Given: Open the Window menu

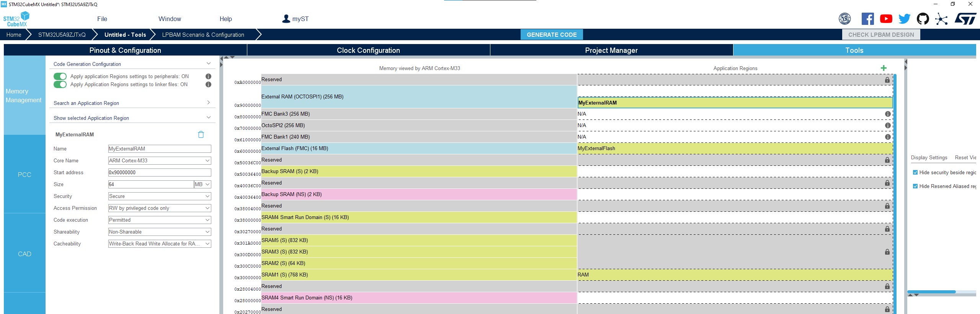Looking at the screenshot, I should click(x=170, y=19).
